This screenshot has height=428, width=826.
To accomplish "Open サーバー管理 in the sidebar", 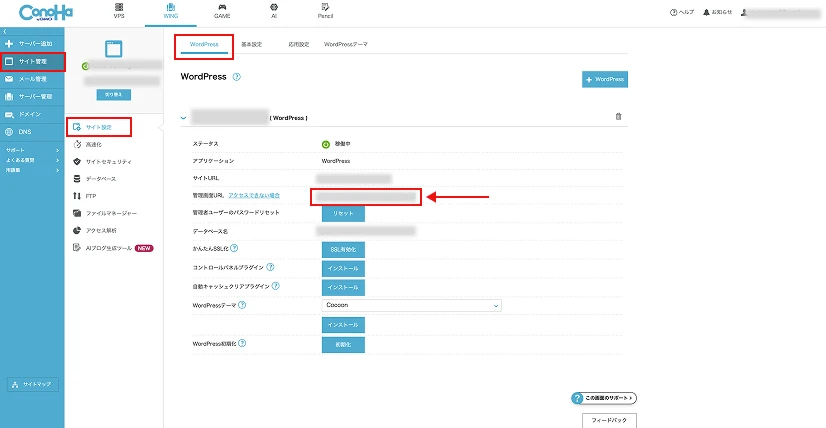I will (33, 96).
